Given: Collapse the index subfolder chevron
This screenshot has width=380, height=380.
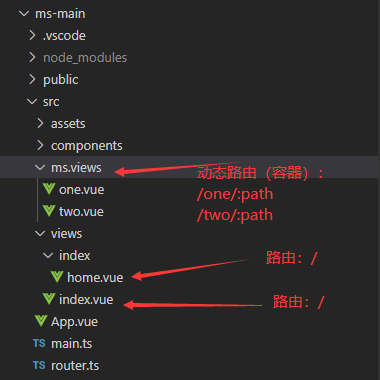Looking at the screenshot, I should (48, 256).
